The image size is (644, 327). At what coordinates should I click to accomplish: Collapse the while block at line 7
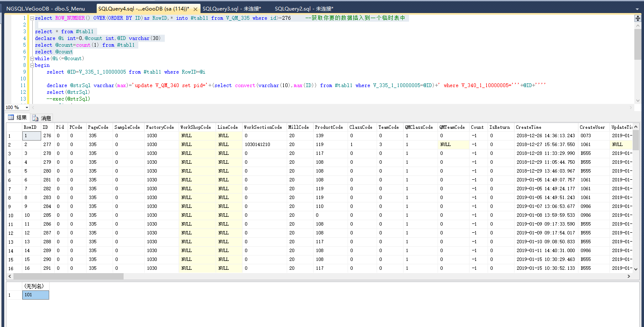click(32, 58)
